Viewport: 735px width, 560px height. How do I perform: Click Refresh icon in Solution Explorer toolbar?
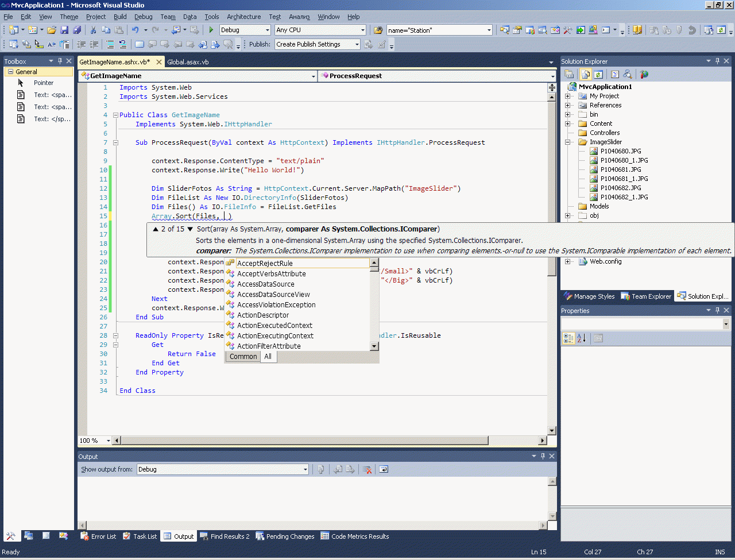click(x=598, y=74)
